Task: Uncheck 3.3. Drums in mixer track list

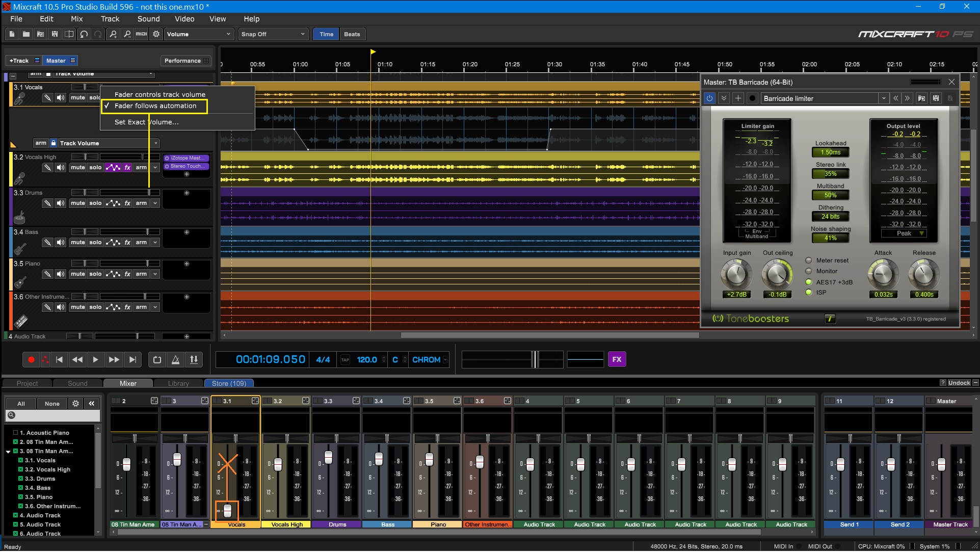Action: [21, 479]
